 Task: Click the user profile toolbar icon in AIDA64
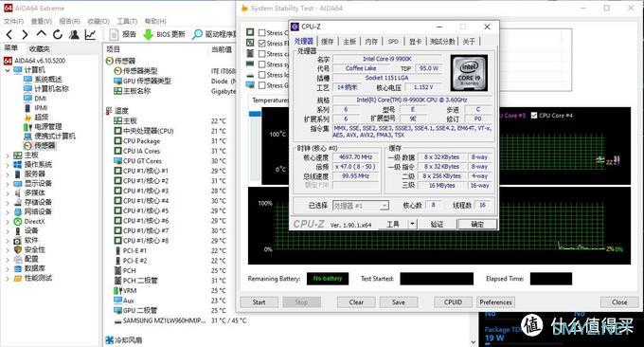(x=74, y=34)
